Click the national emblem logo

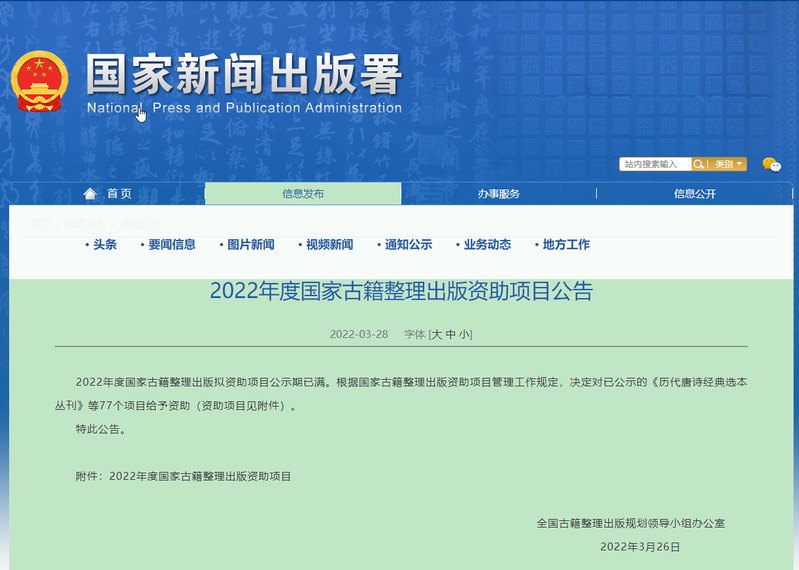coord(40,82)
